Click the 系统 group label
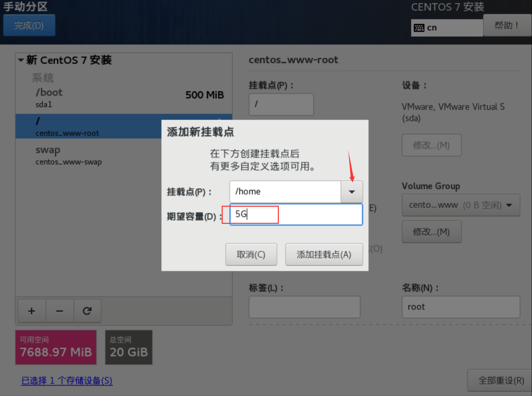 tap(43, 78)
